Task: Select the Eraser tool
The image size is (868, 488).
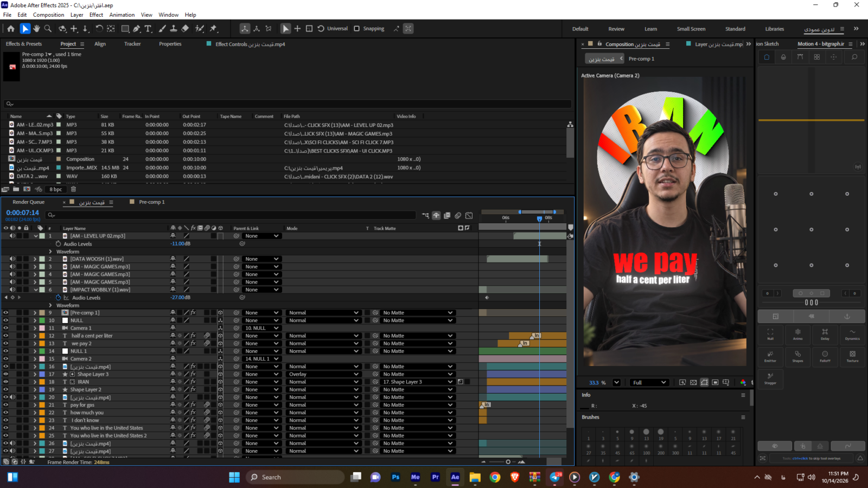Action: click(x=185, y=29)
